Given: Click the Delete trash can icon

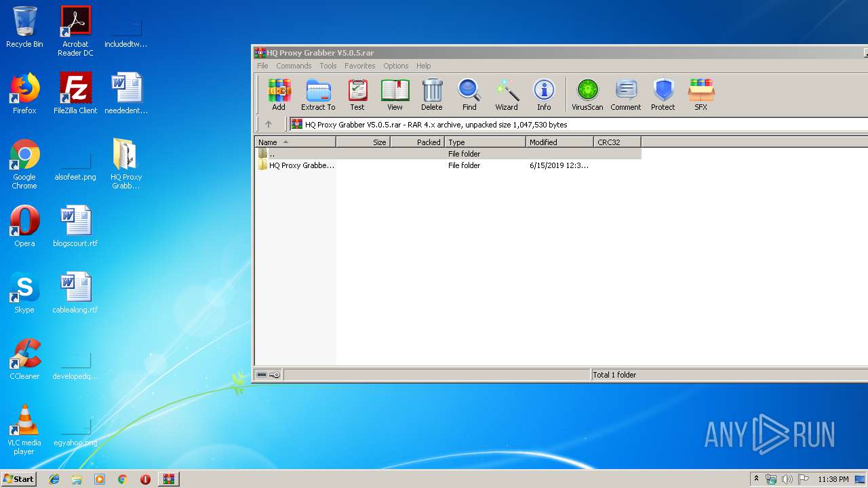Looking at the screenshot, I should point(431,94).
